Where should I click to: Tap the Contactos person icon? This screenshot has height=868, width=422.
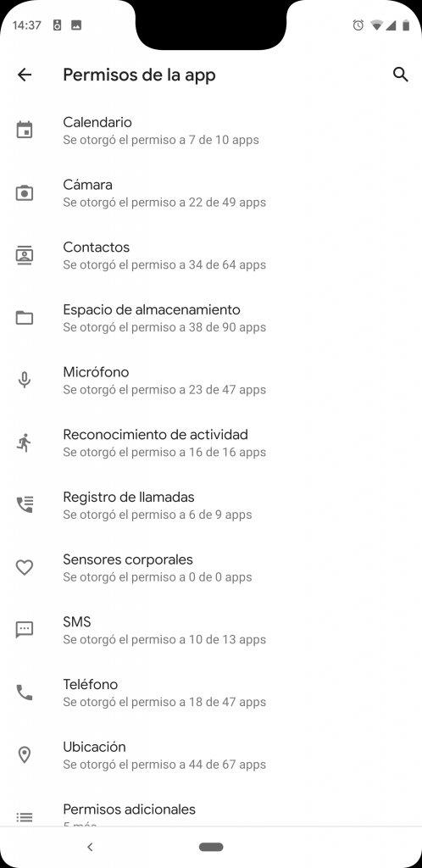(x=25, y=255)
